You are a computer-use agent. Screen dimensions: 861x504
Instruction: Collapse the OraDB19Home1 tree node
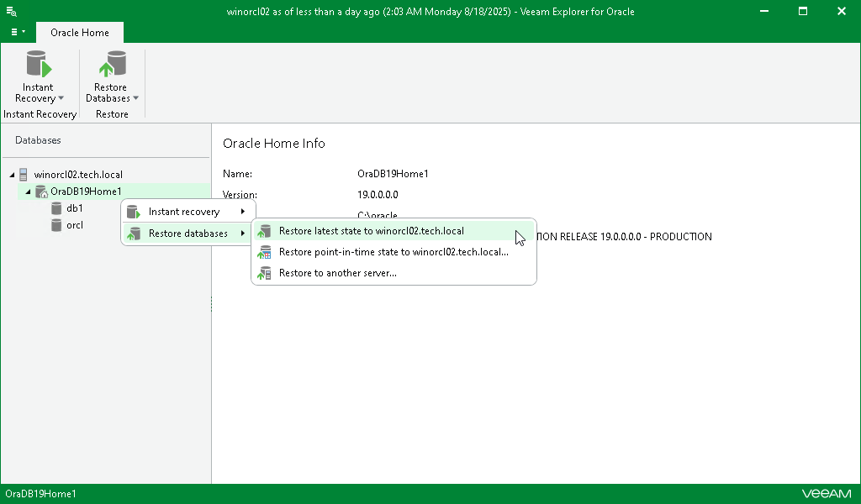point(30,191)
